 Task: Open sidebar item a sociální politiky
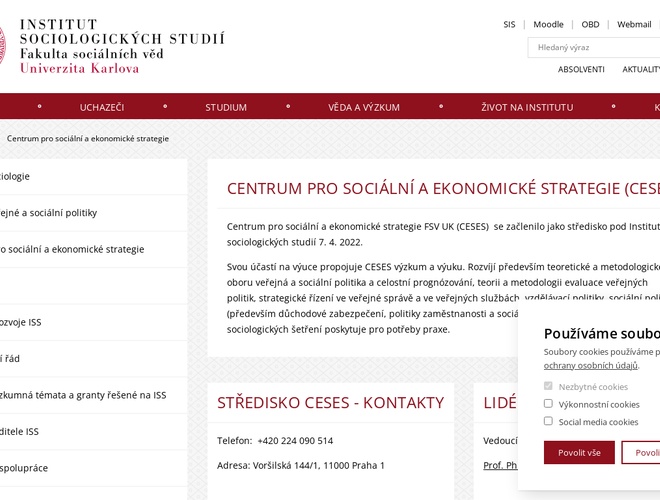tap(50, 213)
